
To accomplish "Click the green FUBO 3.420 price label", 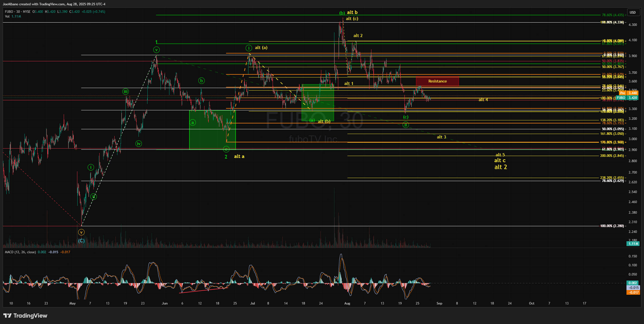I will (x=627, y=98).
